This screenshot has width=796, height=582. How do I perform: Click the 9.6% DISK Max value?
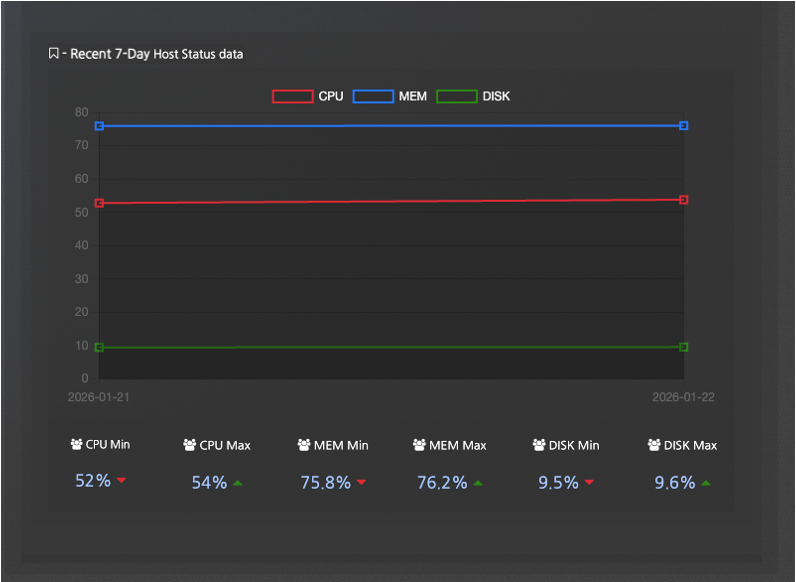click(x=675, y=483)
